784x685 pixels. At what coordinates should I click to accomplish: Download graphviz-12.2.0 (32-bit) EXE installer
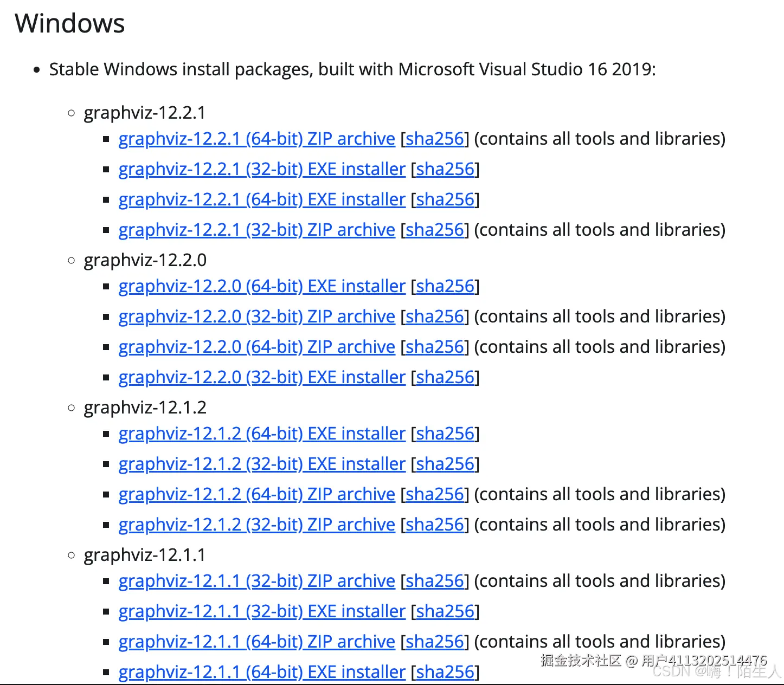(262, 377)
